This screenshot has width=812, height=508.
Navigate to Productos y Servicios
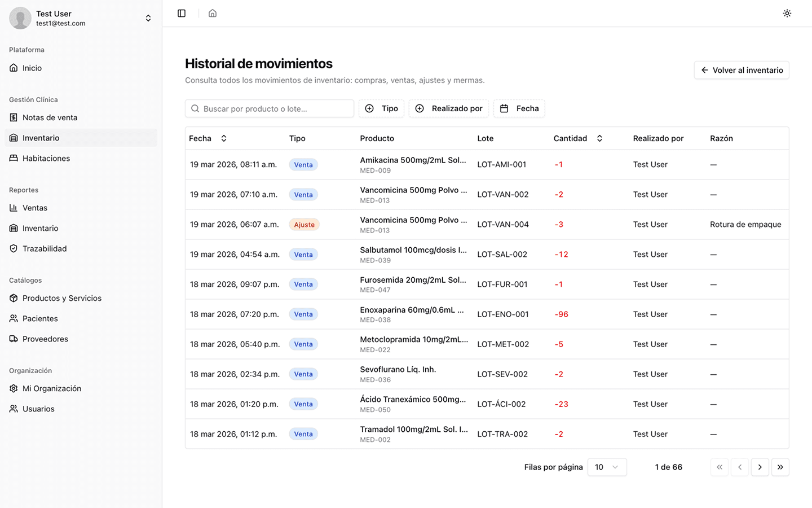62,299
